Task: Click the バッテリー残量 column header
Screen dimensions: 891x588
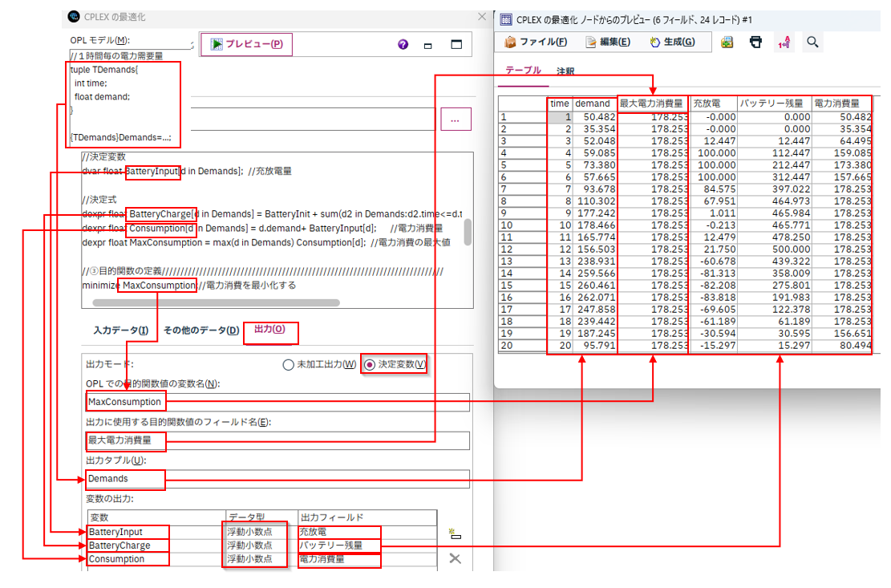Action: (775, 103)
